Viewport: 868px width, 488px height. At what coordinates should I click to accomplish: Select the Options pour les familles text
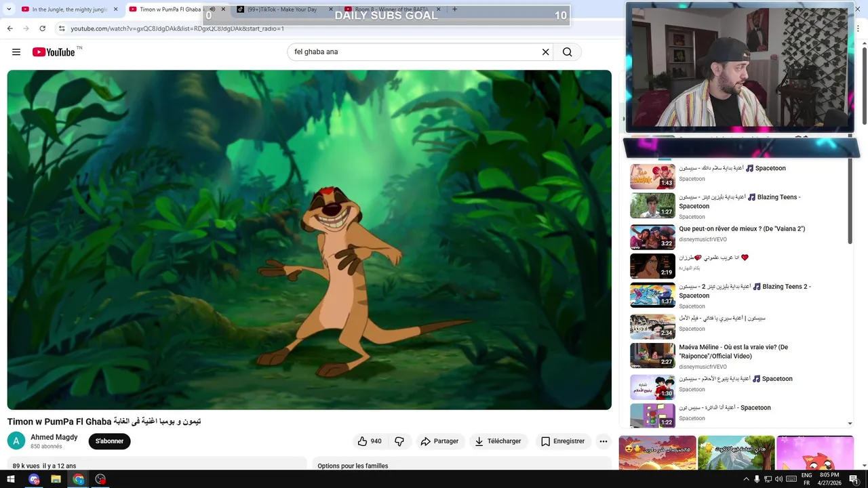tap(353, 466)
